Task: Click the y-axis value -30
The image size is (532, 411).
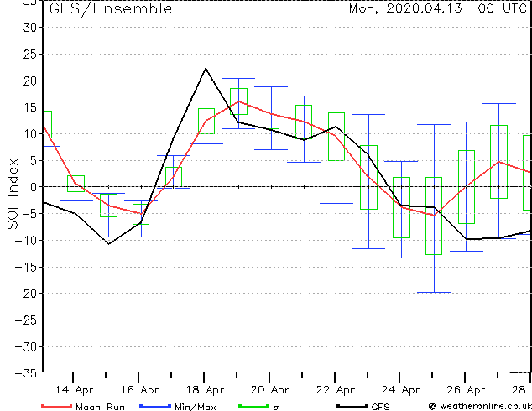Action: click(26, 347)
